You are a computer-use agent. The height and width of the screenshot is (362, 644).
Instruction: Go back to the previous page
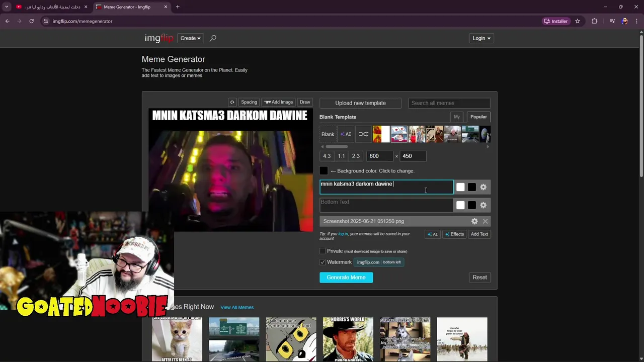(x=8, y=21)
